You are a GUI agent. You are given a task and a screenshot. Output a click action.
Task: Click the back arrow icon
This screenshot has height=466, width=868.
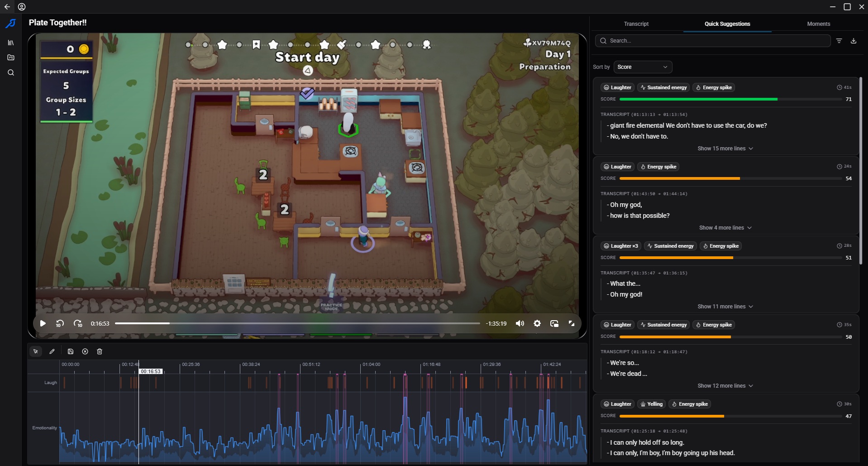coord(7,7)
